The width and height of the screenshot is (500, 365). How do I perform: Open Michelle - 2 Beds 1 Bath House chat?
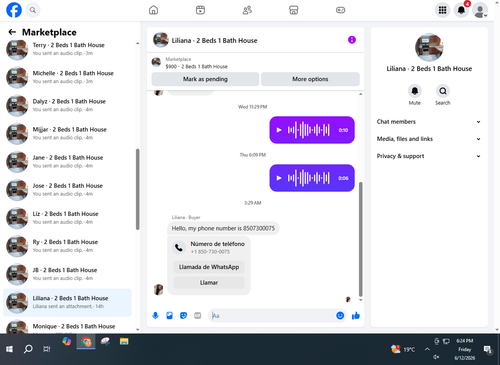[68, 77]
